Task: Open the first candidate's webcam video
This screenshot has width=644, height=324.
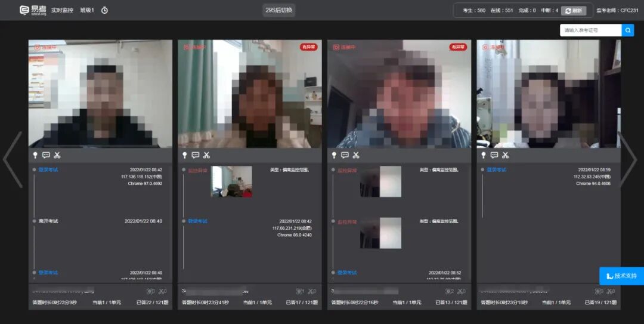Action: (100, 94)
